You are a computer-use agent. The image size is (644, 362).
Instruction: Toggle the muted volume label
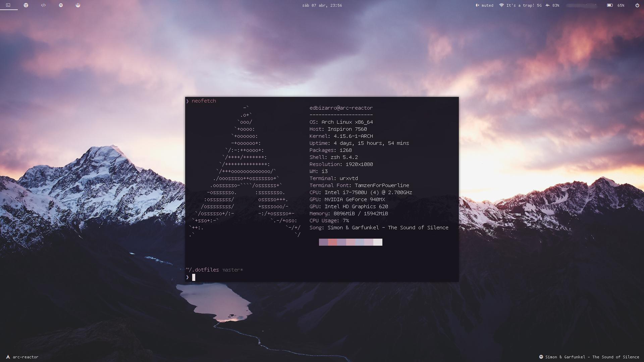pos(487,5)
